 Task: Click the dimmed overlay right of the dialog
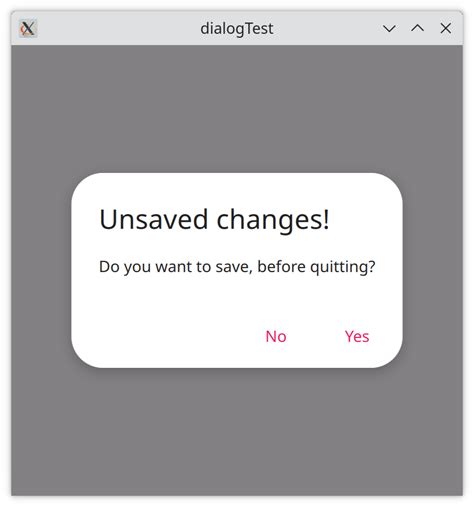tap(433, 270)
